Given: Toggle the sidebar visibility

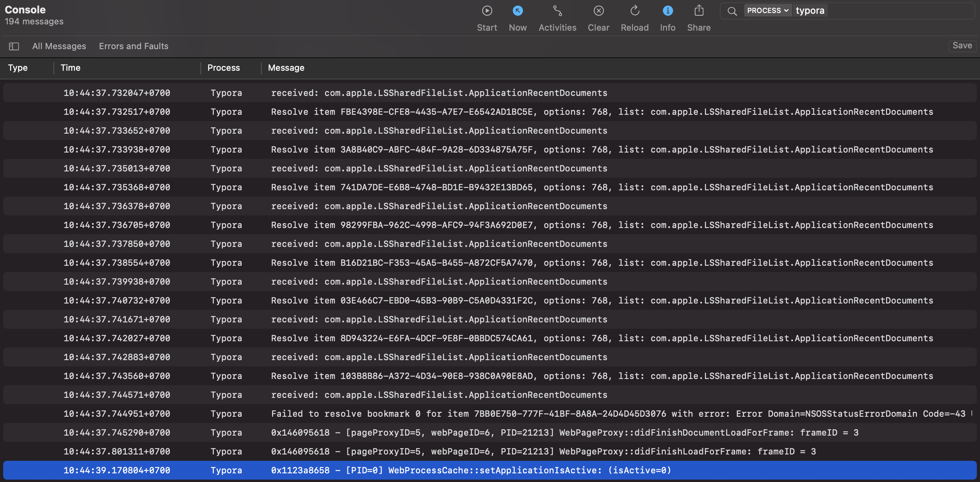Looking at the screenshot, I should click(x=14, y=46).
